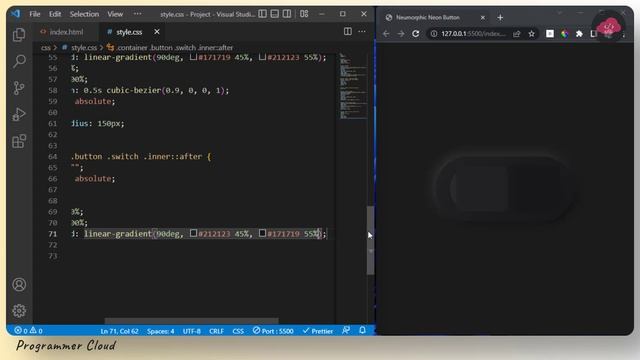Open the File menu
The height and width of the screenshot is (360, 640).
35,14
